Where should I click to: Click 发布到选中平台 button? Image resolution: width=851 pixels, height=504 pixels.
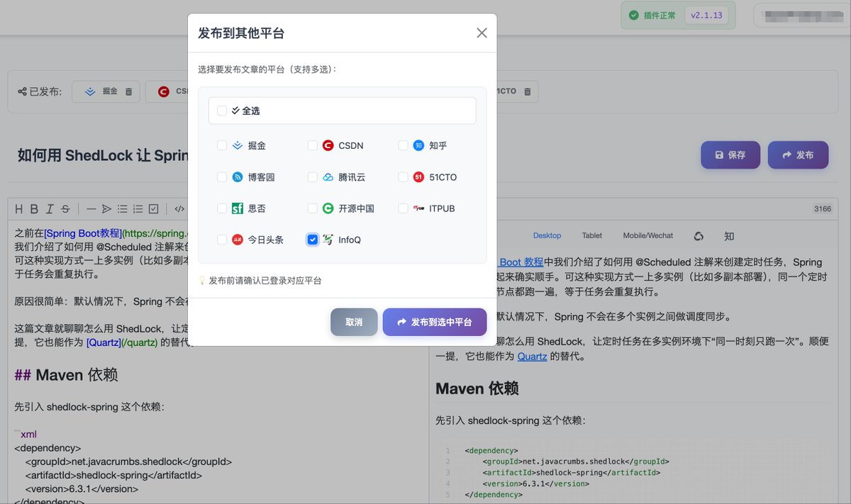[x=435, y=322]
